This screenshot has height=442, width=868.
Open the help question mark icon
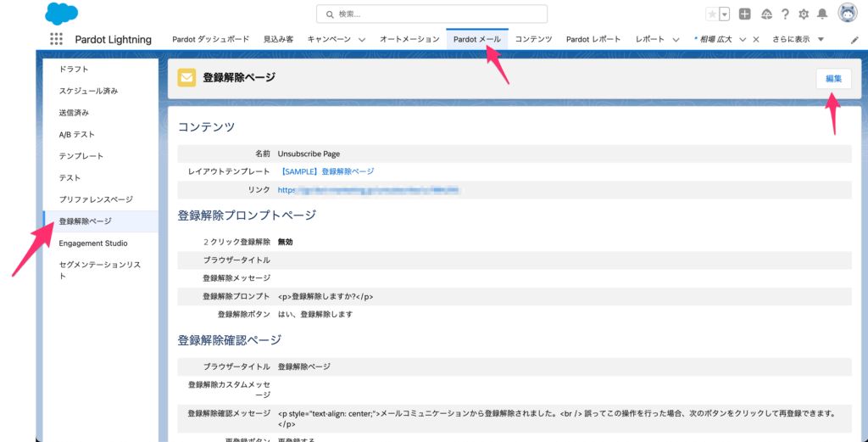tap(785, 14)
